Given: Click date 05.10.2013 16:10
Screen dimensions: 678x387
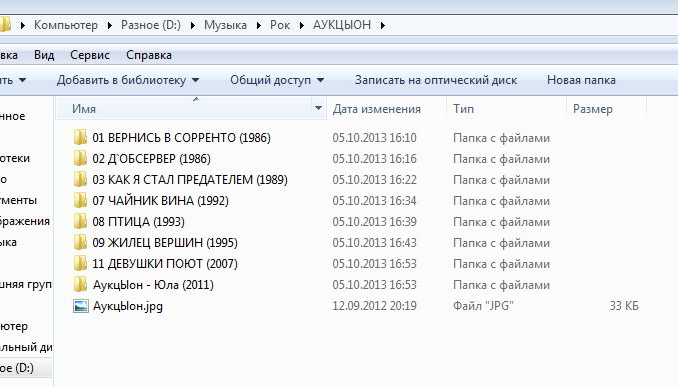Looking at the screenshot, I should (x=374, y=138).
